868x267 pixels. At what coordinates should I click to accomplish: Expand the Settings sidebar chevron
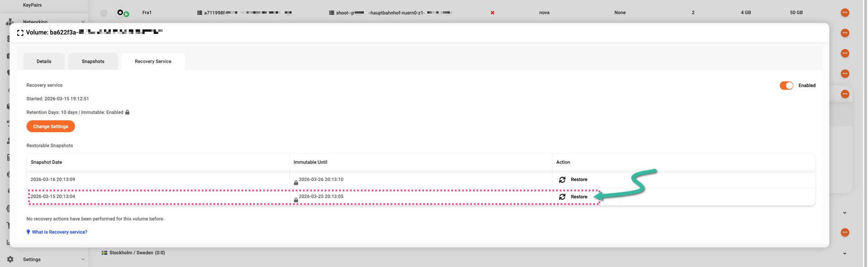coord(83,259)
